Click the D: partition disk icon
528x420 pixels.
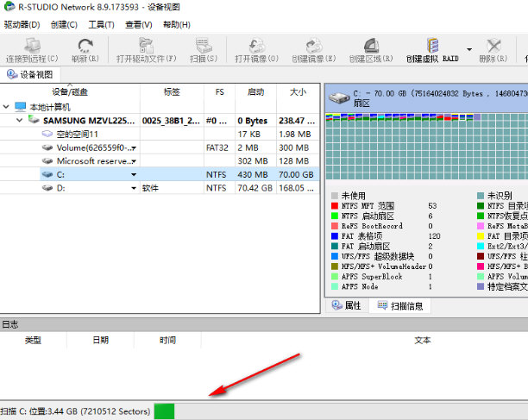pos(47,188)
